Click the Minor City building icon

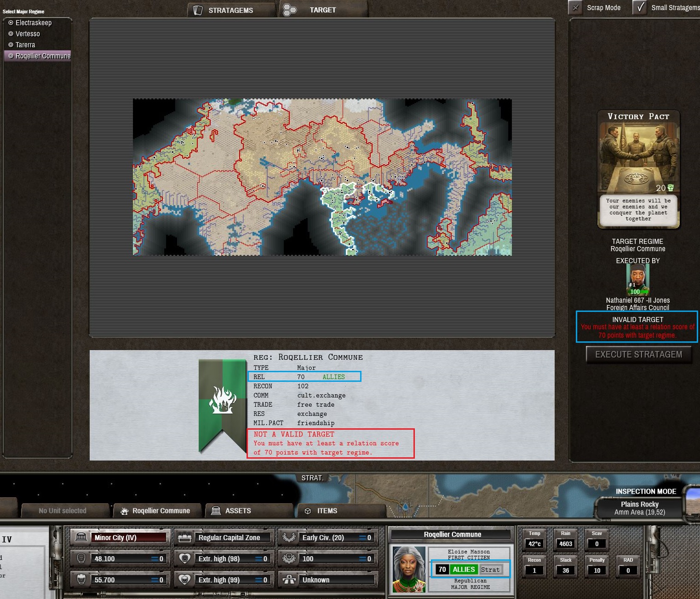pos(81,537)
